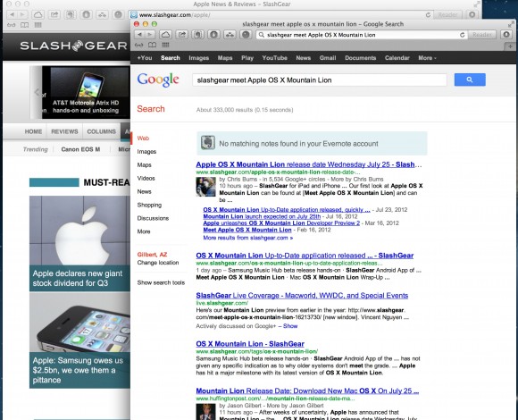
Task: Click Change location link
Action: coord(158,263)
